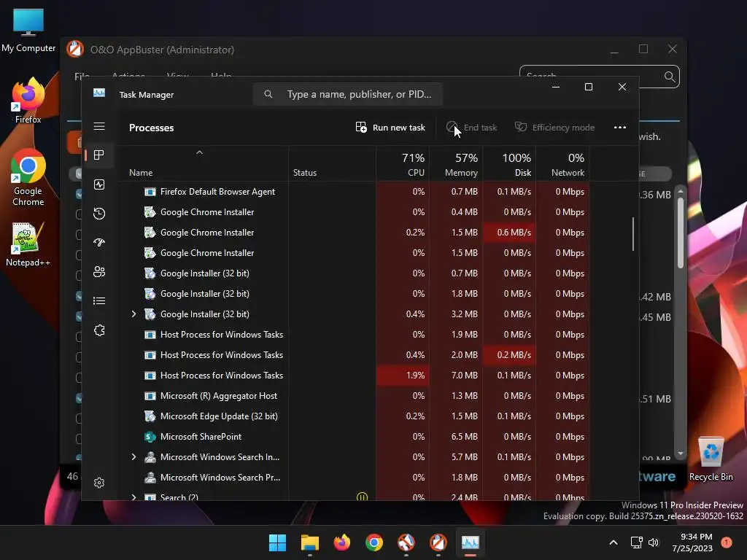Click the Task Manager process list scrollbar
The image size is (747, 560).
pos(633,234)
